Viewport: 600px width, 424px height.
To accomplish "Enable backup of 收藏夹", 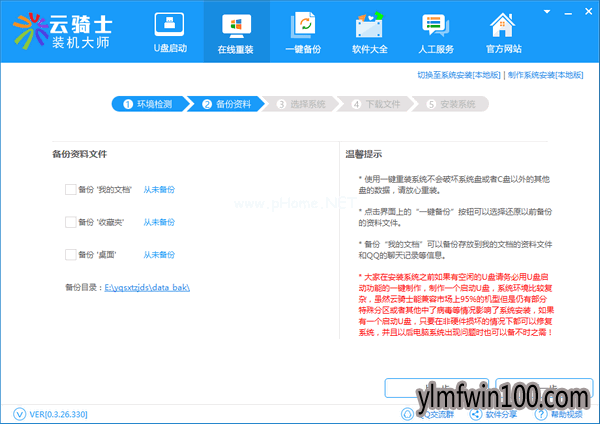I will coord(70,222).
